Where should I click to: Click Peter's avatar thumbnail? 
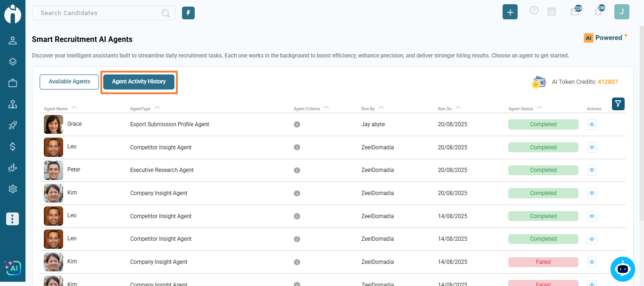[53, 170]
